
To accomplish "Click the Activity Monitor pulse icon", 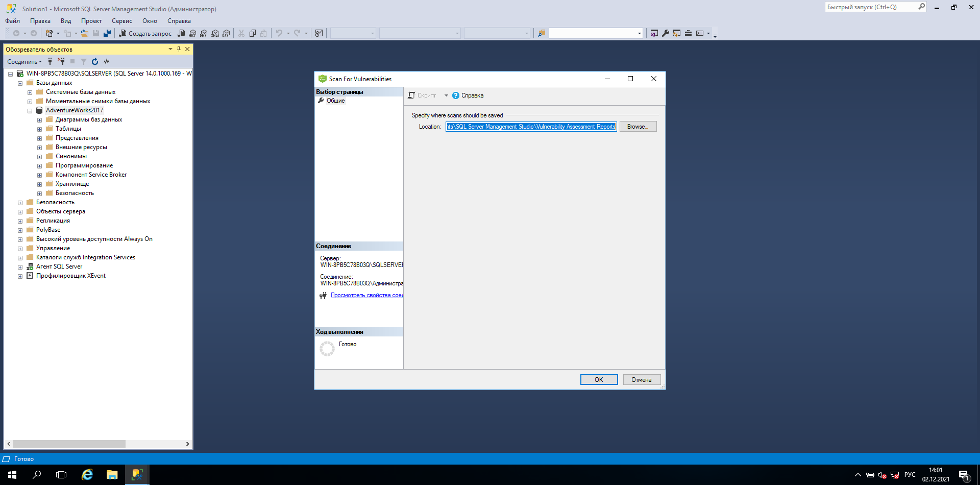I will tap(106, 61).
